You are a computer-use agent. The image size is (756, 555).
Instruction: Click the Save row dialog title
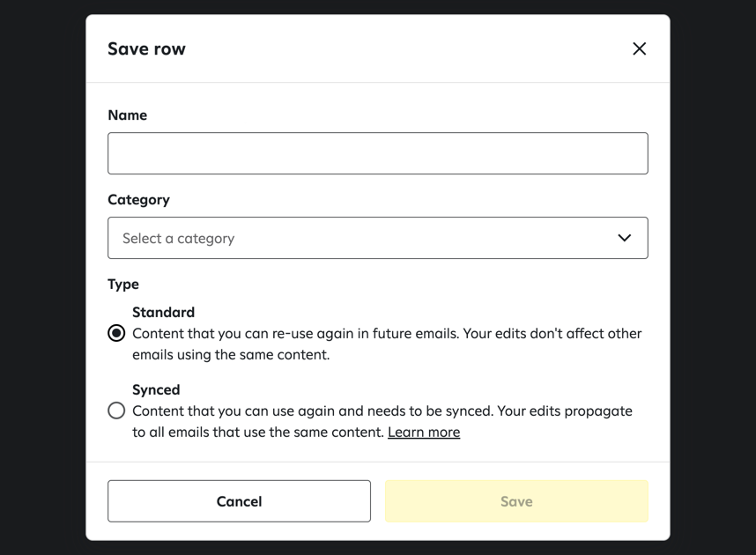(146, 48)
